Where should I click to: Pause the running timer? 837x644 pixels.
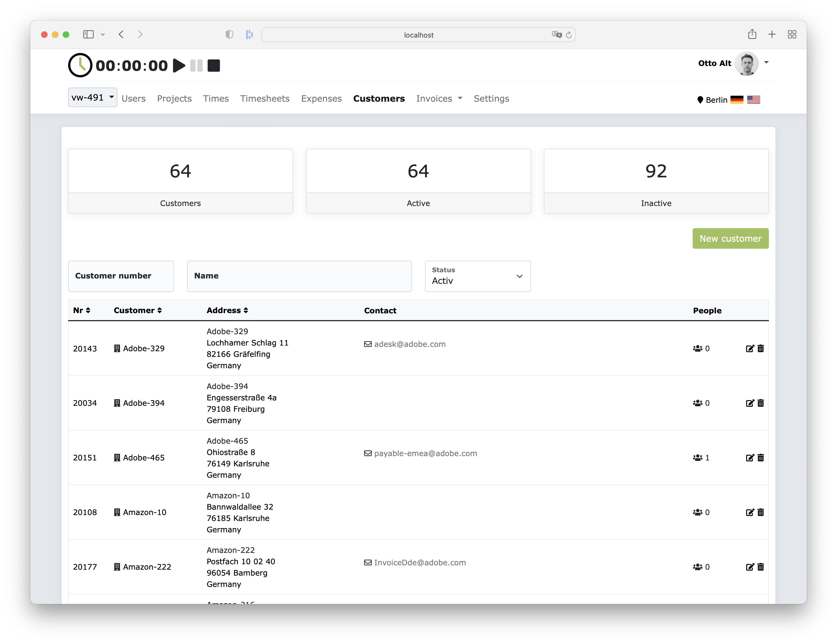pos(196,65)
